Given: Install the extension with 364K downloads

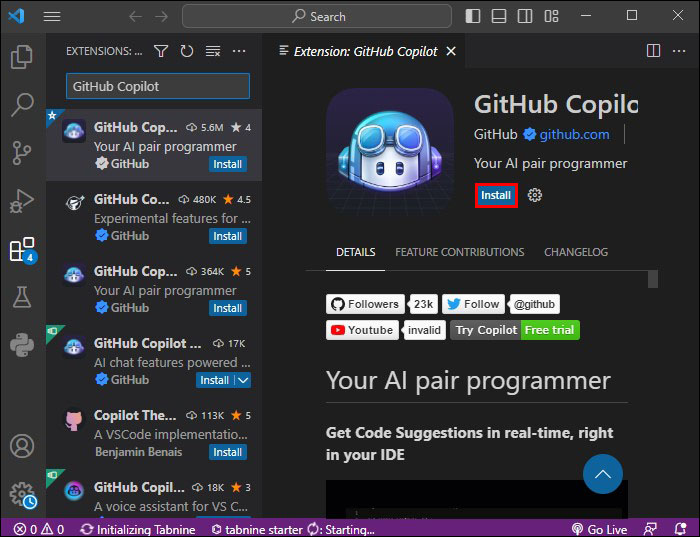Looking at the screenshot, I should tap(228, 308).
